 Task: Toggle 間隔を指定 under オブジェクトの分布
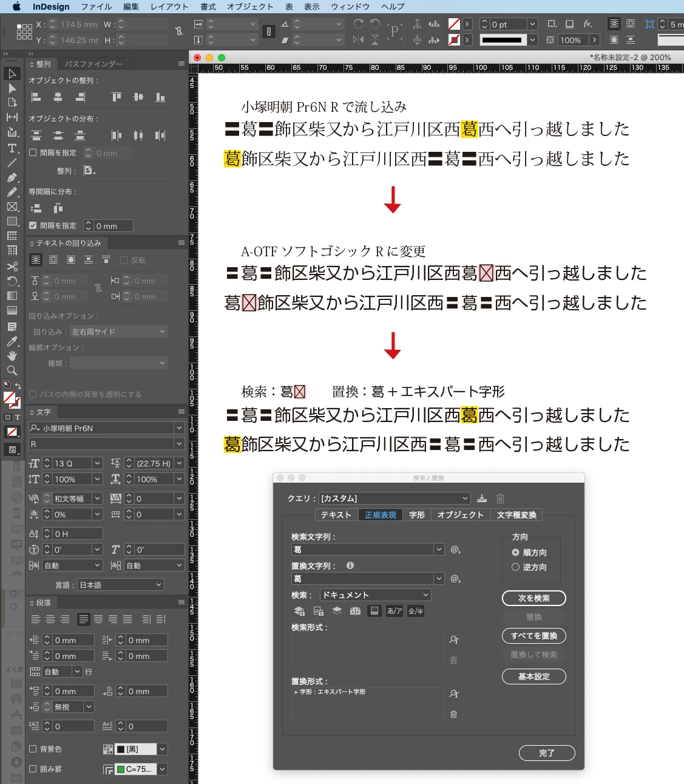coord(33,152)
